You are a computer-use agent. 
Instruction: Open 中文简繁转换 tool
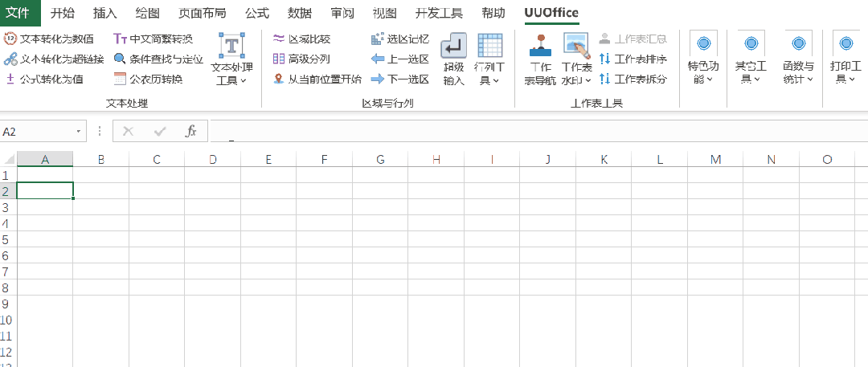click(x=153, y=39)
